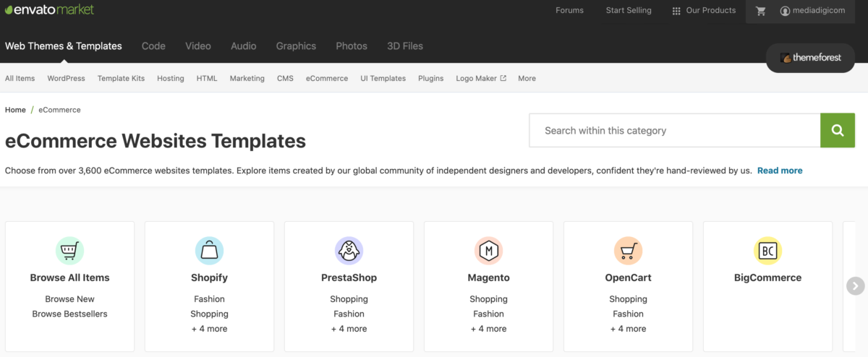Open Shopping under Magento
868x357 pixels.
click(x=488, y=299)
